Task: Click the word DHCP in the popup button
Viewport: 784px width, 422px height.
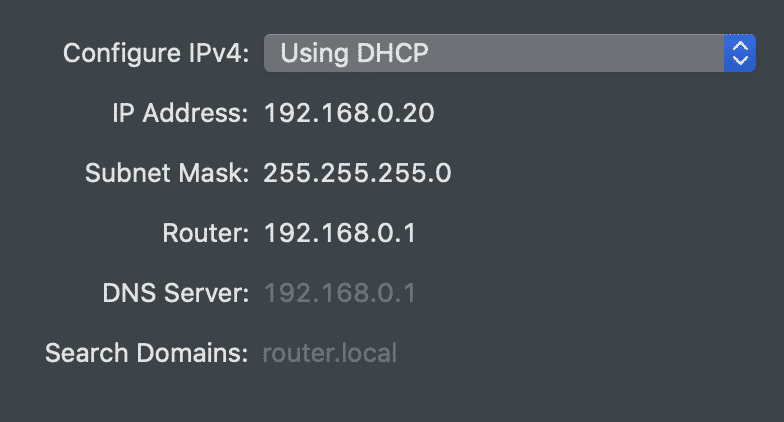Action: (x=392, y=53)
